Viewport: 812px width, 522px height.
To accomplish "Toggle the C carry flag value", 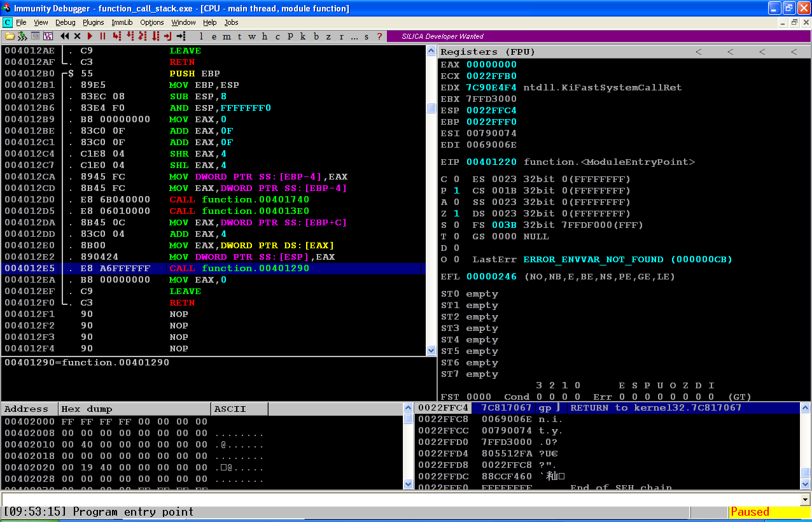I will point(456,179).
